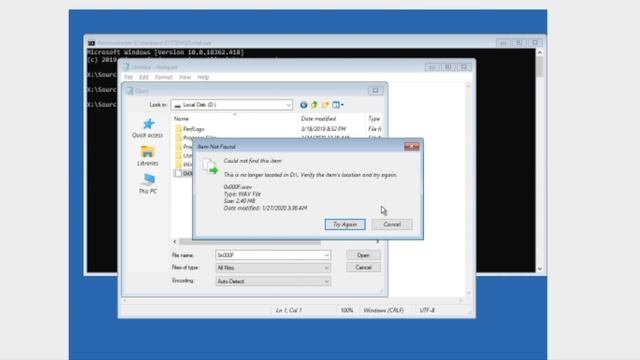Select the PerfLogs folder

tap(193, 129)
